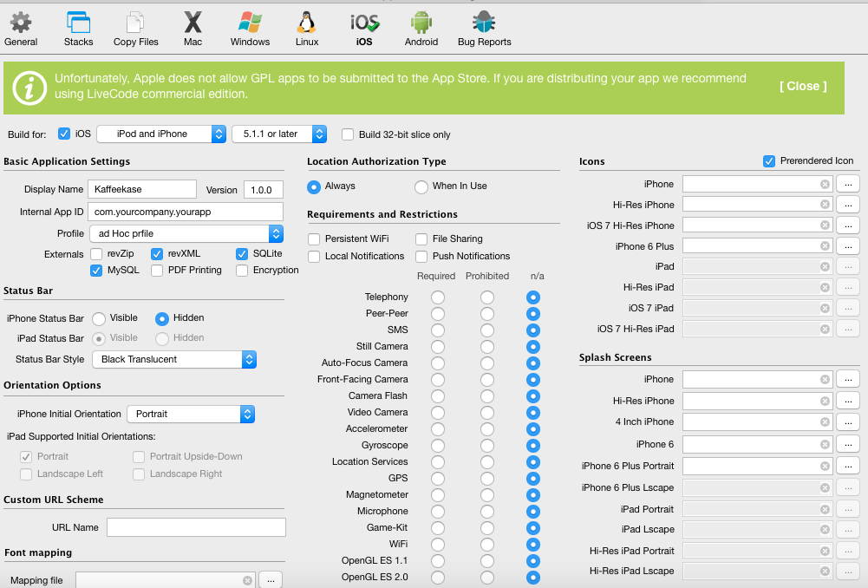Screen dimensions: 868x588
Task: Open the iPhone Initial Orientation dropdown
Action: 191,415
